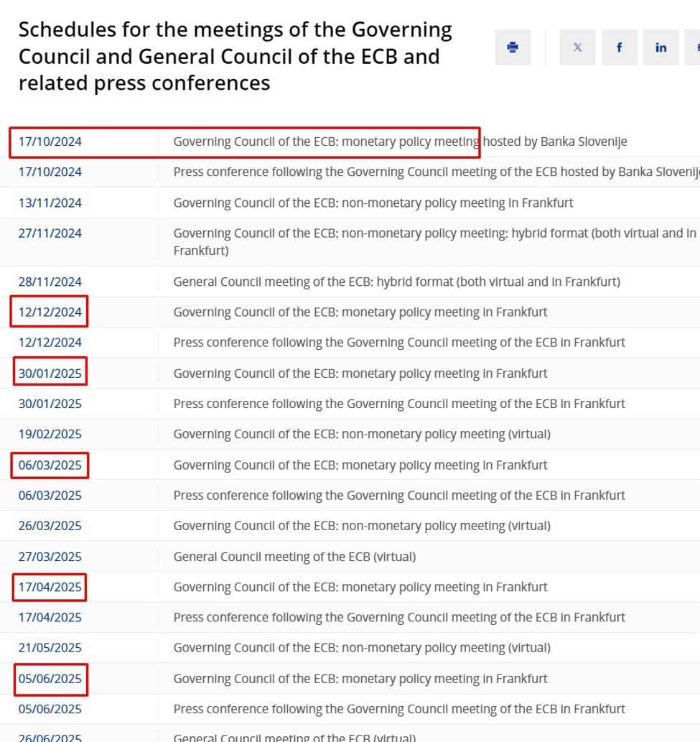Open the 17/04/2025 monetary policy meeting date
This screenshot has width=700, height=742.
point(50,587)
